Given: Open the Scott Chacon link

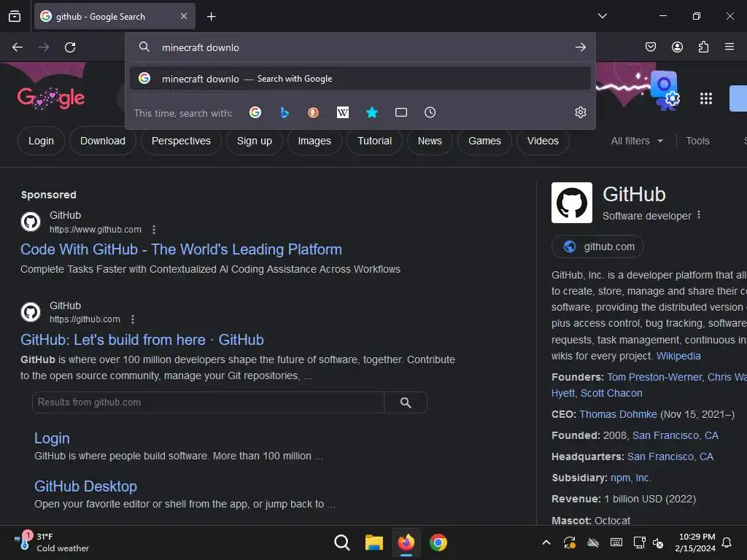Looking at the screenshot, I should 611,393.
